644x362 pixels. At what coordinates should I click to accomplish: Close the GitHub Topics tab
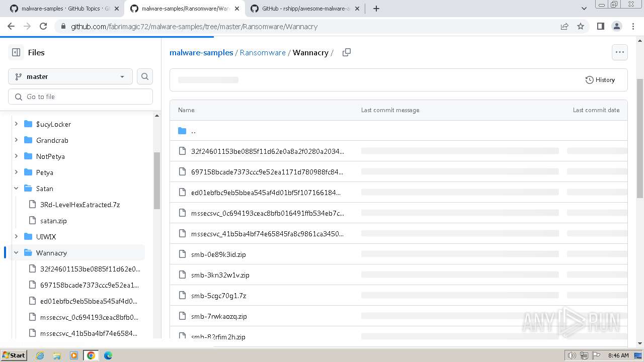click(117, 9)
